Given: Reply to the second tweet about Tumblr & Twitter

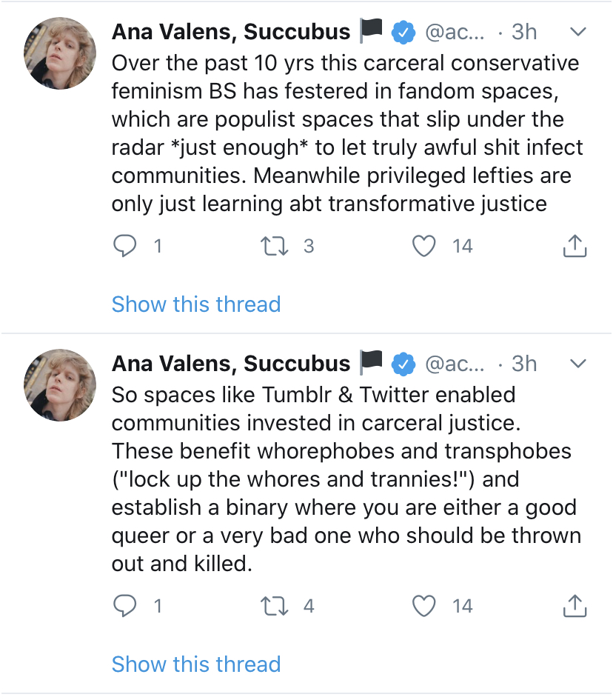Looking at the screenshot, I should coord(125,607).
